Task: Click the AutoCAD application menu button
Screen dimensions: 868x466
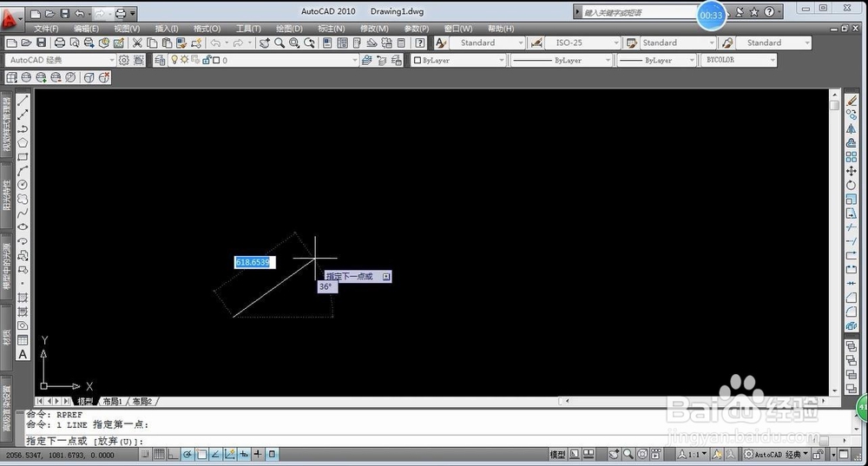Action: [x=10, y=19]
